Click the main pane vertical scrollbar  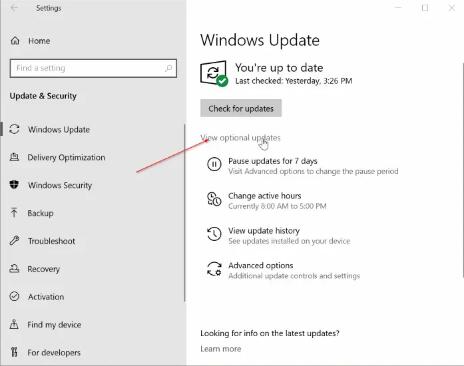[463, 170]
